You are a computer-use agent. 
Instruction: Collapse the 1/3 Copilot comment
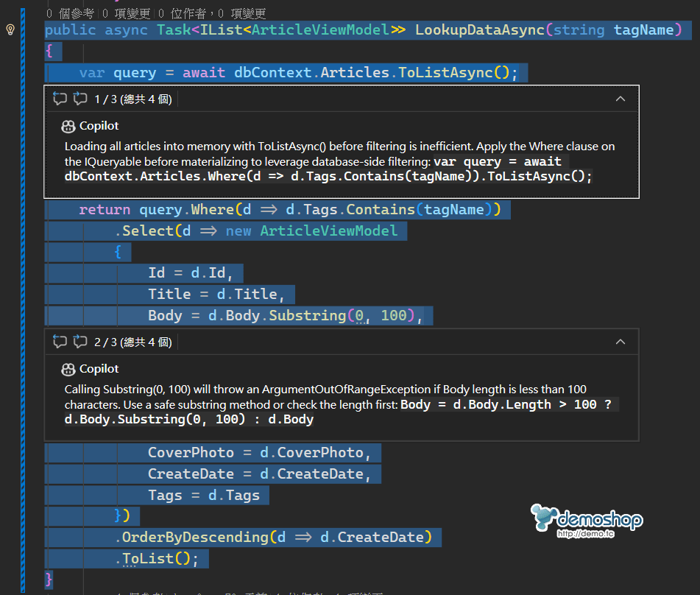click(x=621, y=99)
